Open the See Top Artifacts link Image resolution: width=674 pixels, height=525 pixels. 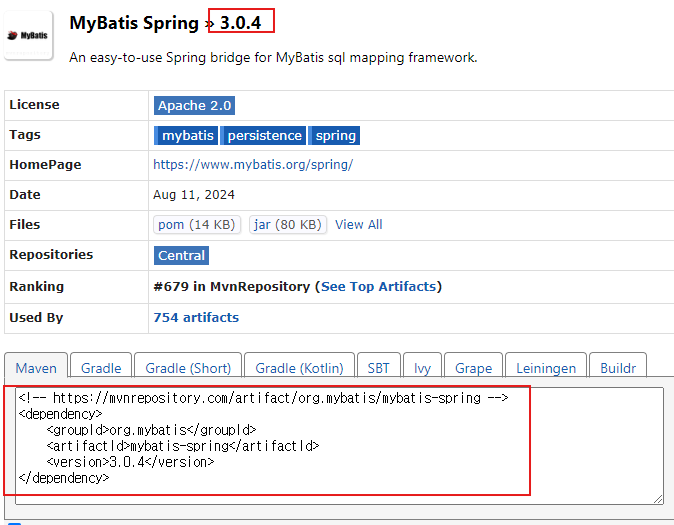[x=379, y=286]
